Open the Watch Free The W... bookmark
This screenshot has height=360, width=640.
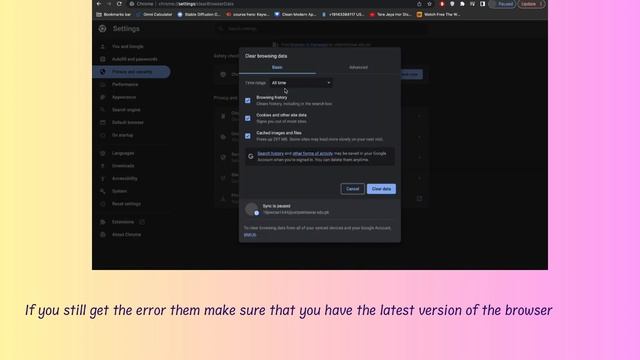(x=439, y=14)
